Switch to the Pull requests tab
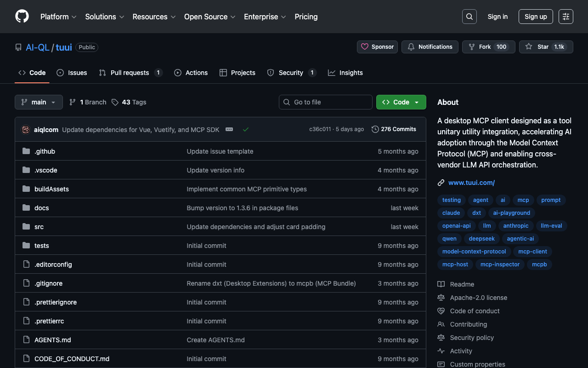Viewport: 588px width, 368px height. [x=130, y=73]
